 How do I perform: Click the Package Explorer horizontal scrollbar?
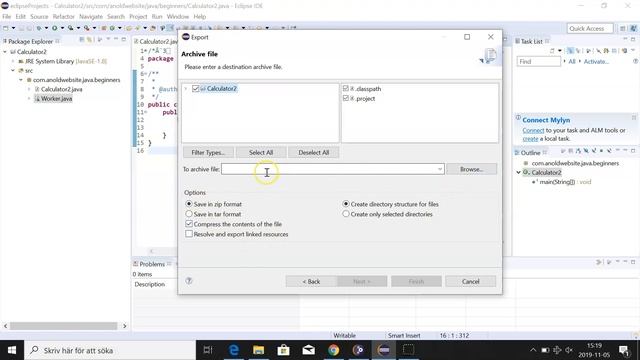pyautogui.click(x=63, y=326)
